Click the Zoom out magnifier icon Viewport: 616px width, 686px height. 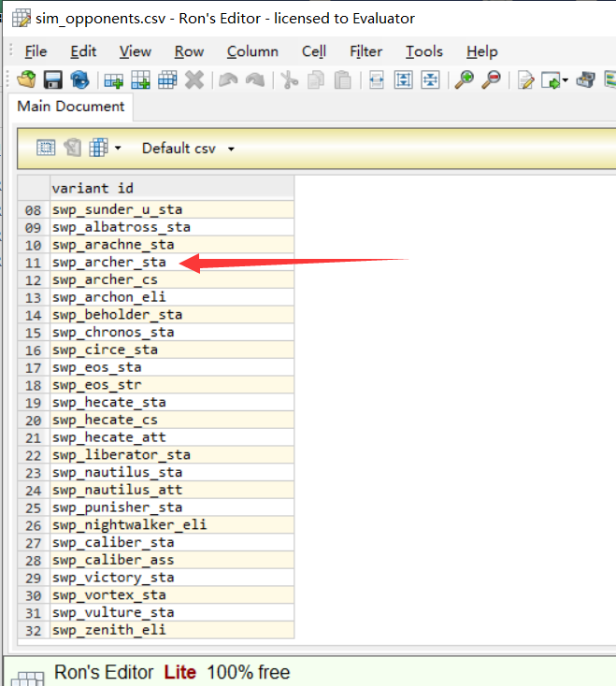(x=491, y=80)
